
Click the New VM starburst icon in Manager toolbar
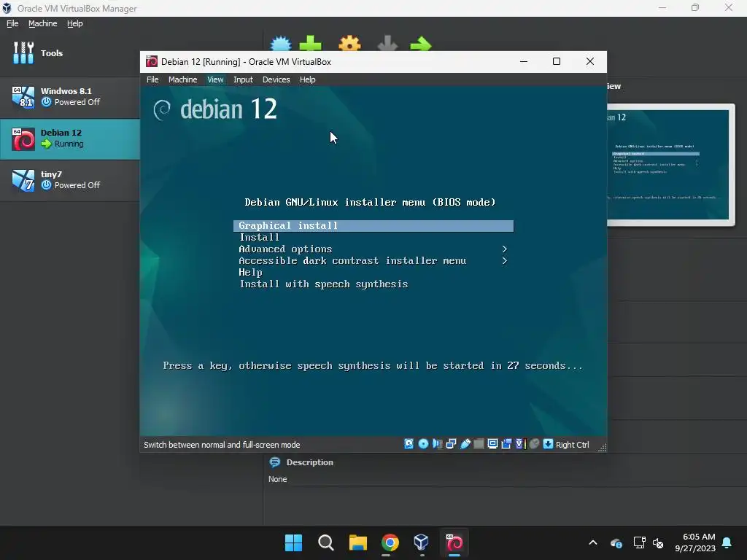281,44
